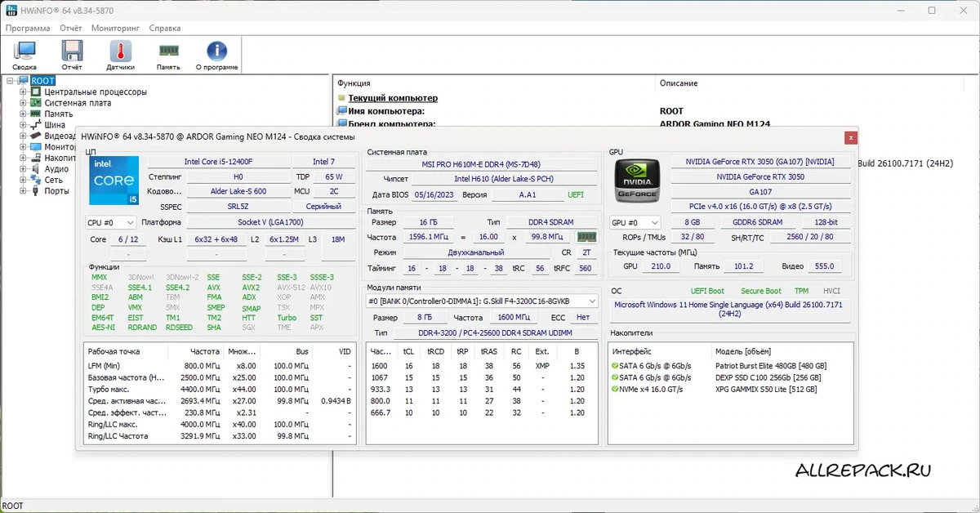This screenshot has width=980, height=513.
Task: Expand the Аудио tree node
Action: [24, 169]
